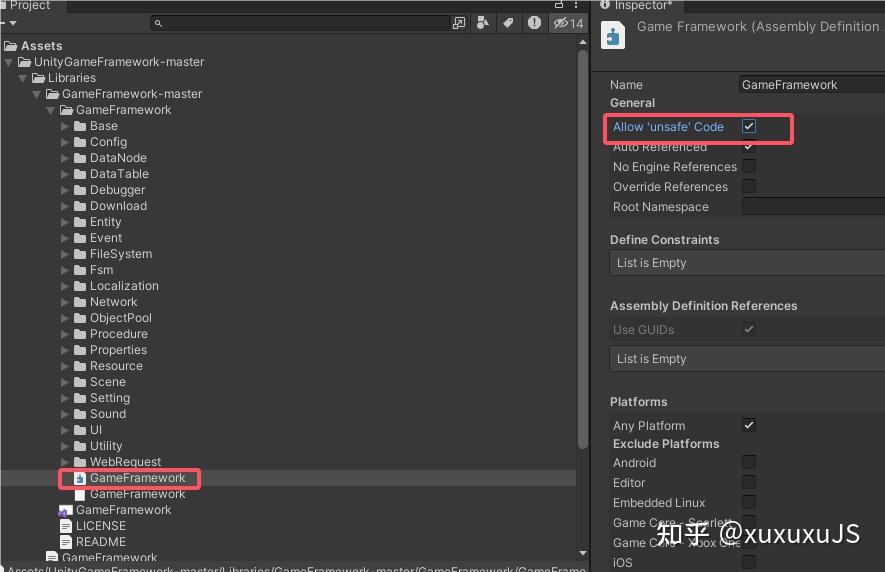Select the ObjectPool folder row
Viewport: 885px width, 572px height.
(288, 318)
